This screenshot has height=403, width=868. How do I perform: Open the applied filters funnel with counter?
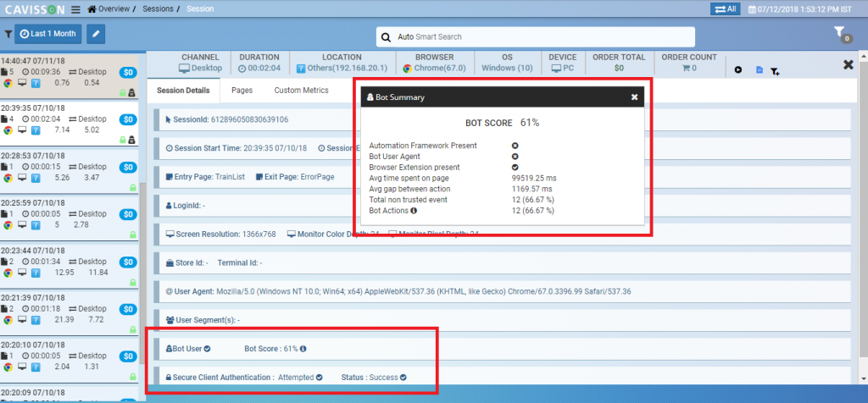[x=840, y=33]
